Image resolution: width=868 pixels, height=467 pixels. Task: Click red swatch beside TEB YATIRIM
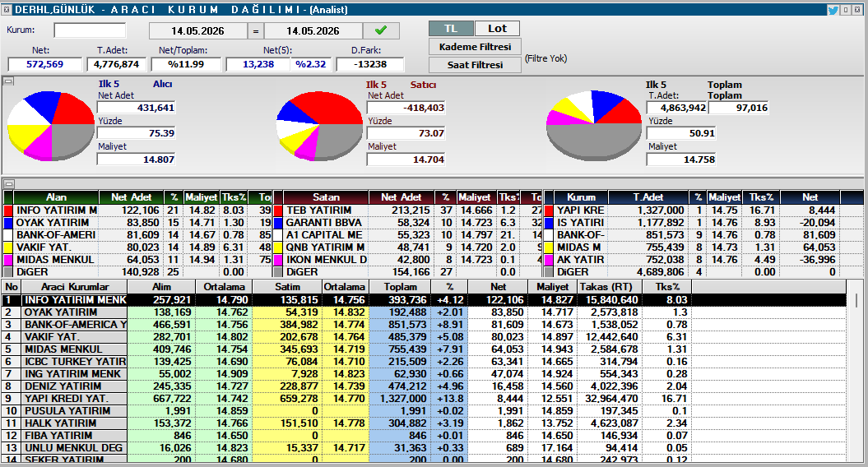(x=278, y=210)
